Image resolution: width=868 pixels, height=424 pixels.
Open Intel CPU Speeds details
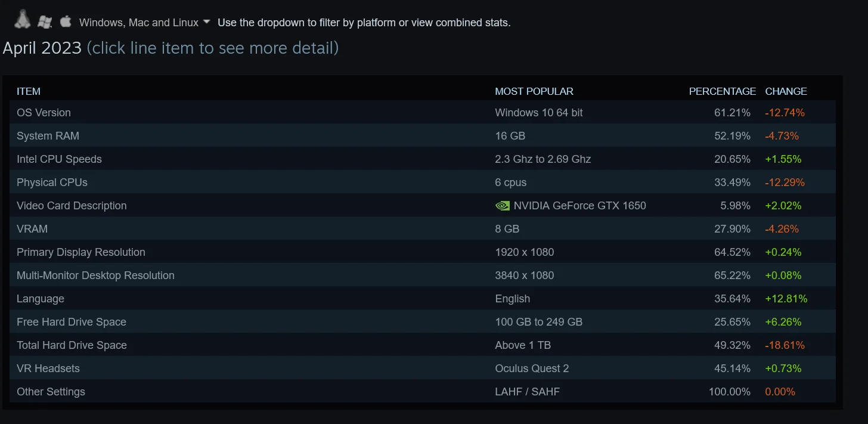coord(422,159)
